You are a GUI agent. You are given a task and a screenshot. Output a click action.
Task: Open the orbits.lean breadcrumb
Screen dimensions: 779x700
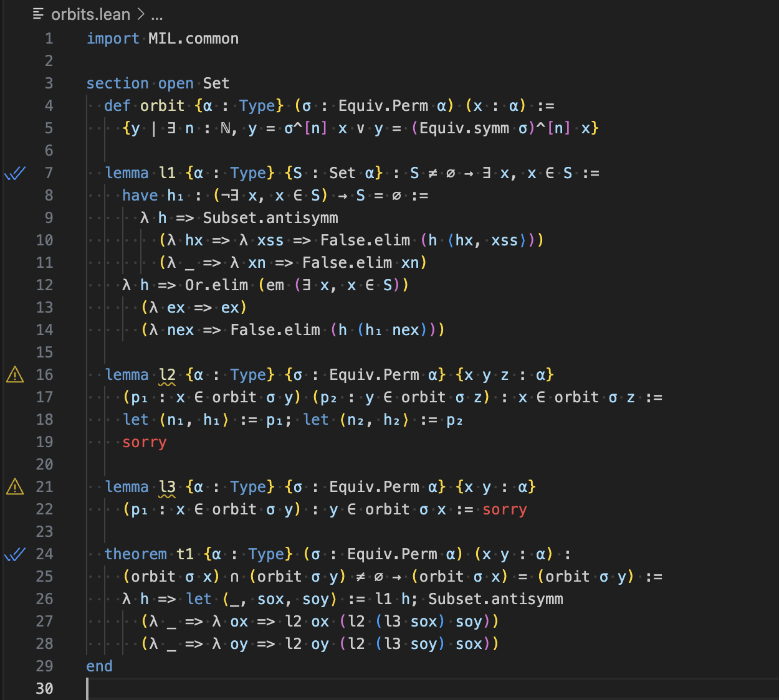tap(90, 14)
